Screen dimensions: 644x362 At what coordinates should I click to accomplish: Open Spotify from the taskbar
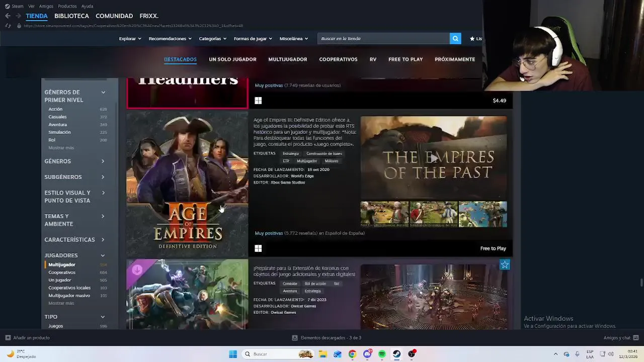[x=382, y=354]
